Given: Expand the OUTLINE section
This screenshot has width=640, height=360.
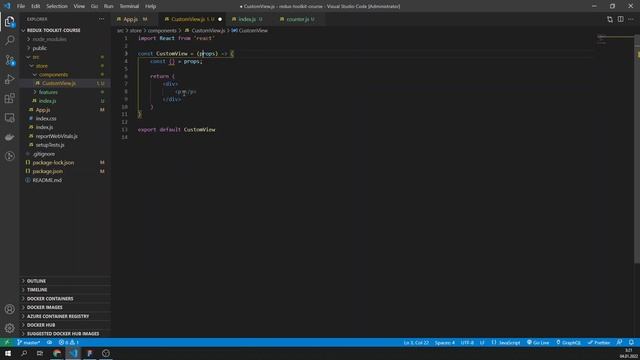Looking at the screenshot, I should pyautogui.click(x=65, y=281).
